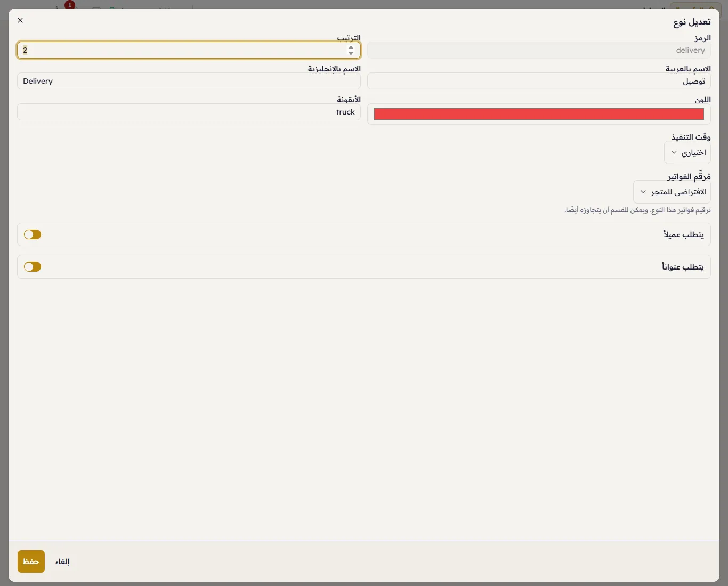Screen dimensions: 728x586
Task: Focus the الترتيب number field
Action: tap(189, 50)
